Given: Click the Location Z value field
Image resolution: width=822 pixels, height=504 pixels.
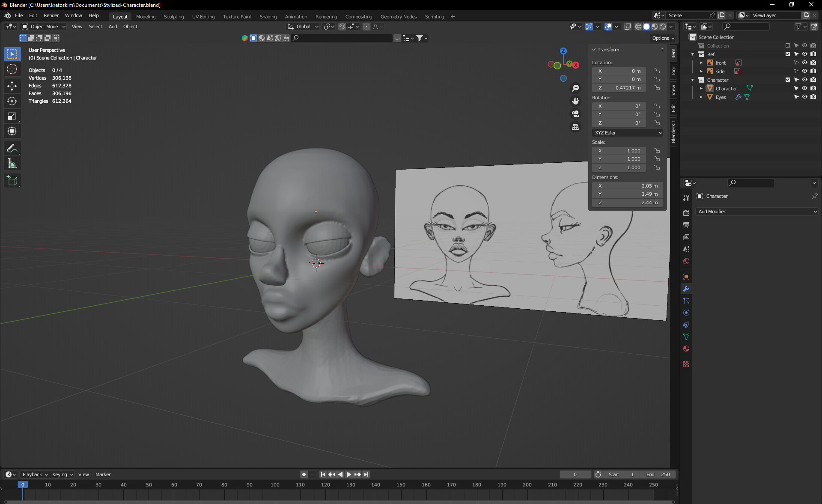Looking at the screenshot, I should [x=619, y=88].
